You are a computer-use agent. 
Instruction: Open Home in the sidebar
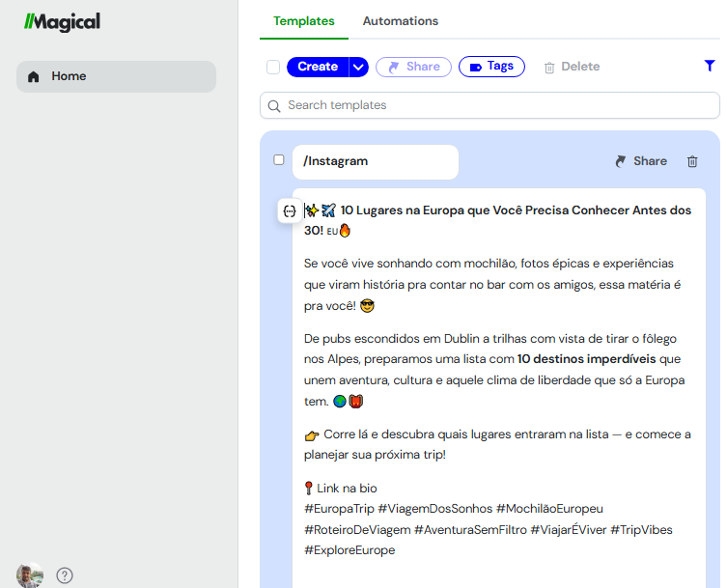coord(116,76)
